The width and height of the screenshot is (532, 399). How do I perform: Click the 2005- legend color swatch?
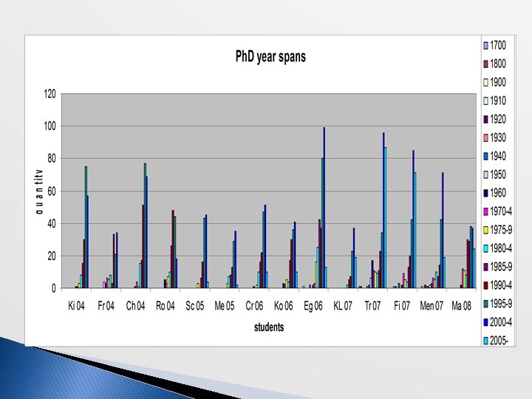point(485,341)
